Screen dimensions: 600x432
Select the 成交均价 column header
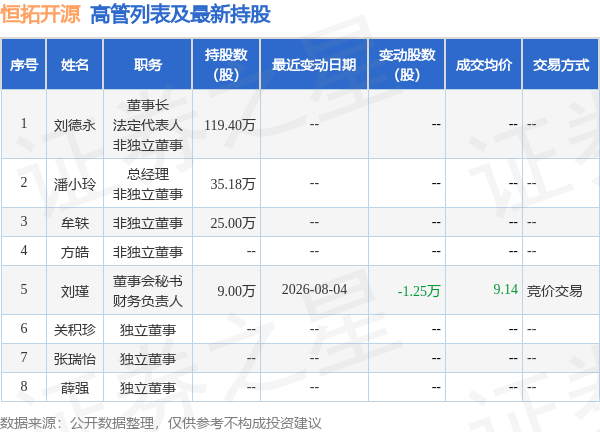tap(484, 65)
